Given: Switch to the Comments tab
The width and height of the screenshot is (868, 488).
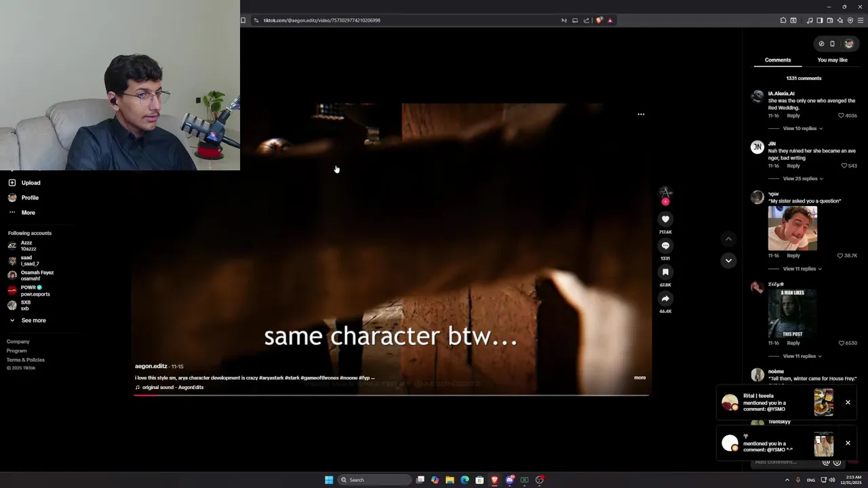Looking at the screenshot, I should [x=778, y=60].
